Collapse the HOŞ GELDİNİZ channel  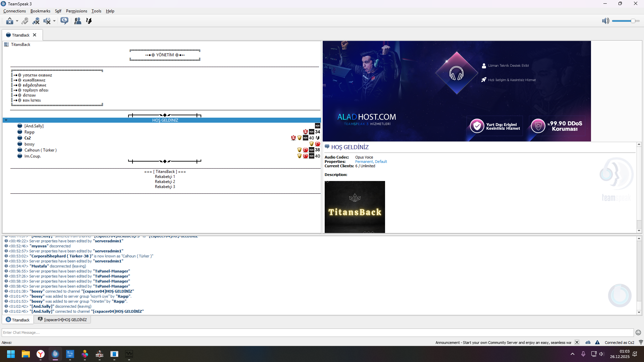point(6,120)
